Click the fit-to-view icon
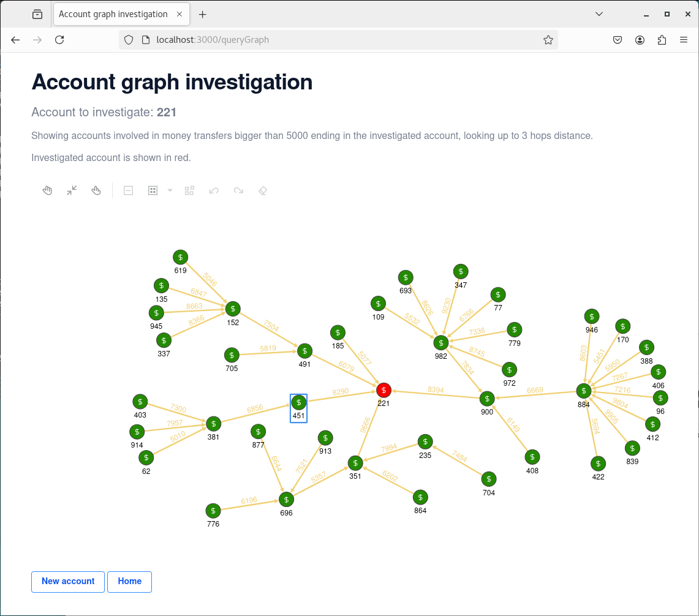The width and height of the screenshot is (699, 616). [72, 190]
